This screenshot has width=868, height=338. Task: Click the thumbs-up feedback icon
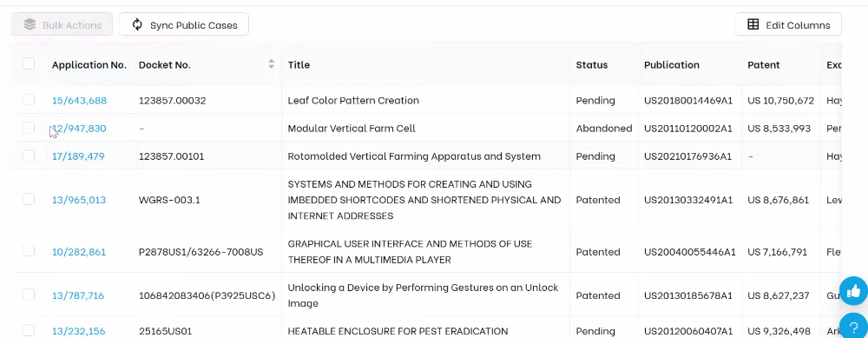pyautogui.click(x=853, y=290)
